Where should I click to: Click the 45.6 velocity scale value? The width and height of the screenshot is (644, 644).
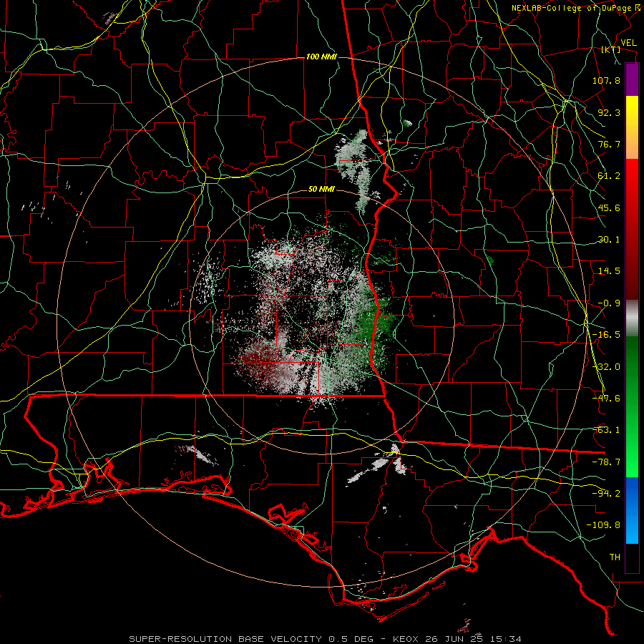coord(609,208)
